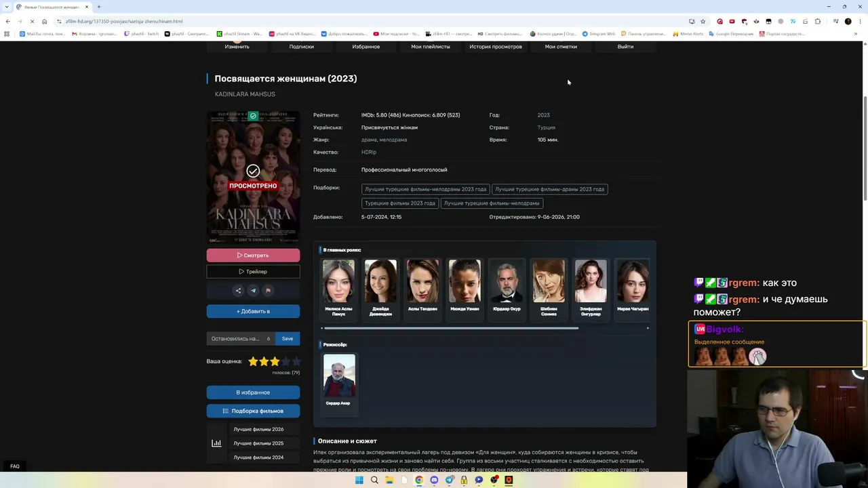Click the мелодрама genre link
This screenshot has height=488, width=868.
(x=393, y=140)
